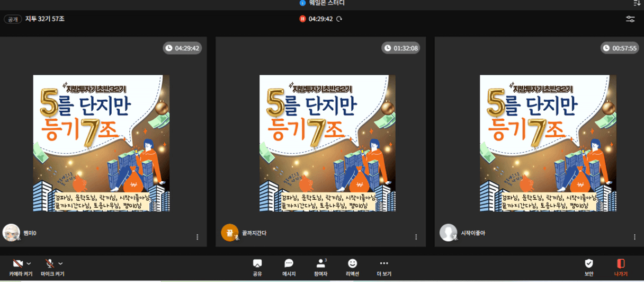Open the screen share (공유) option
The height and width of the screenshot is (282, 644).
(x=257, y=267)
